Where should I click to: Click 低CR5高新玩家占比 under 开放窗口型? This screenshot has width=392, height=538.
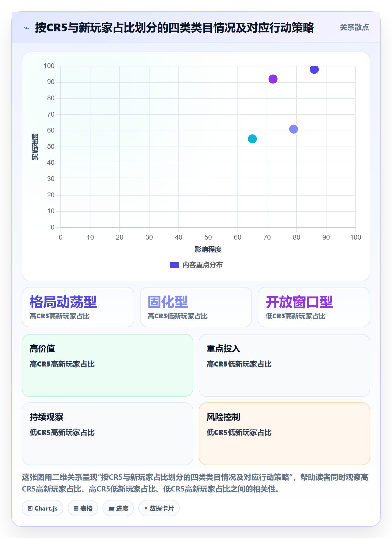295,316
